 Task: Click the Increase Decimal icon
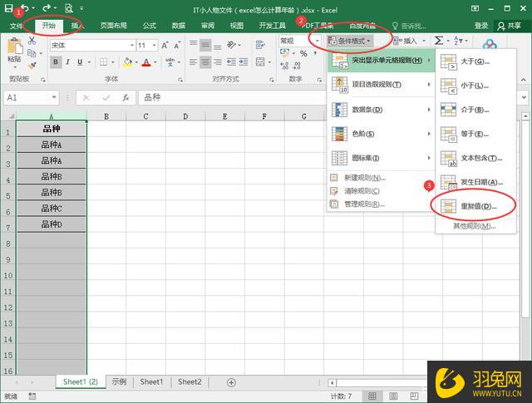click(x=284, y=66)
